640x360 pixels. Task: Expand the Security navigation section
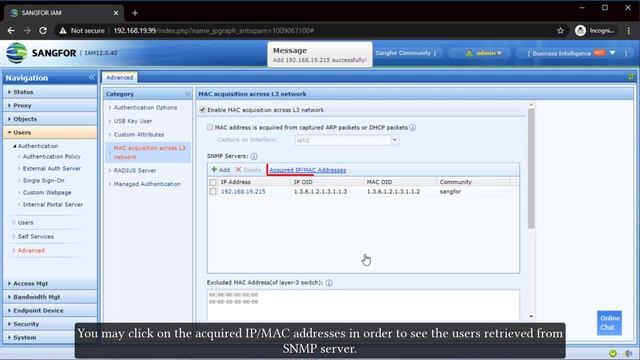coord(50,324)
